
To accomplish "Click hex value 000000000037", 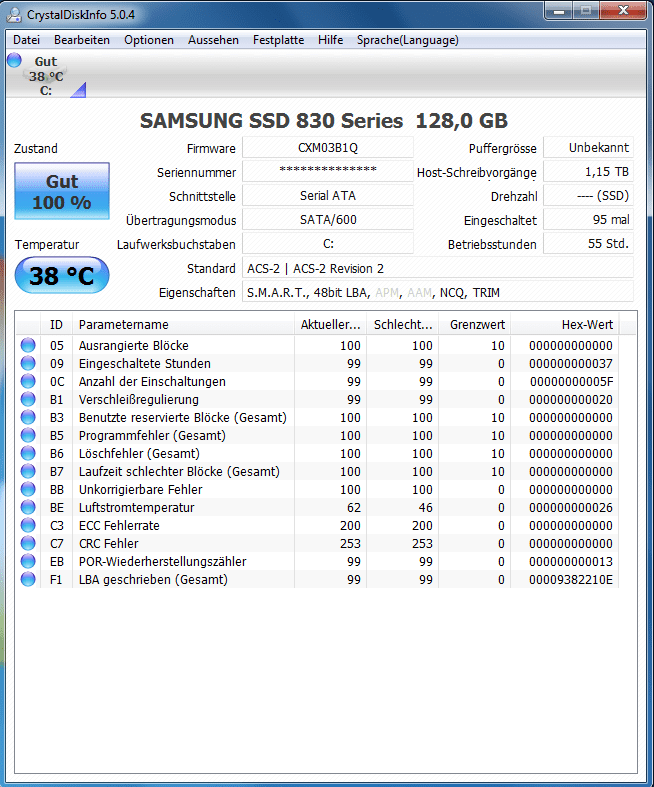I will (x=571, y=364).
